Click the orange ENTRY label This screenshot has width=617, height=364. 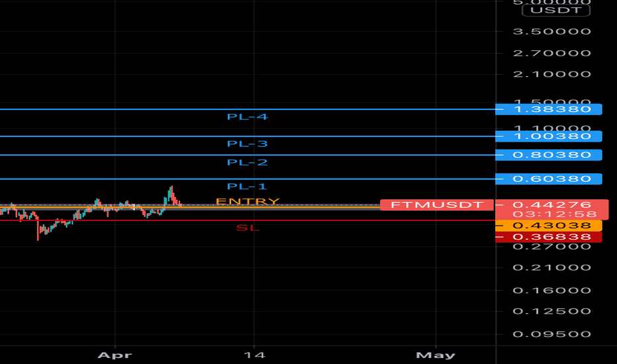click(x=248, y=201)
